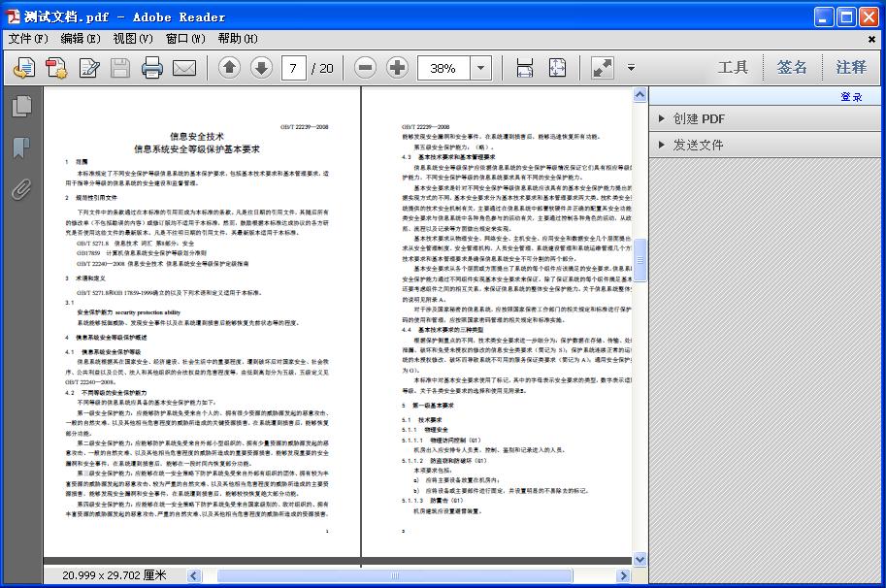Toggle fit whole page view
This screenshot has height=588, width=886.
click(556, 68)
